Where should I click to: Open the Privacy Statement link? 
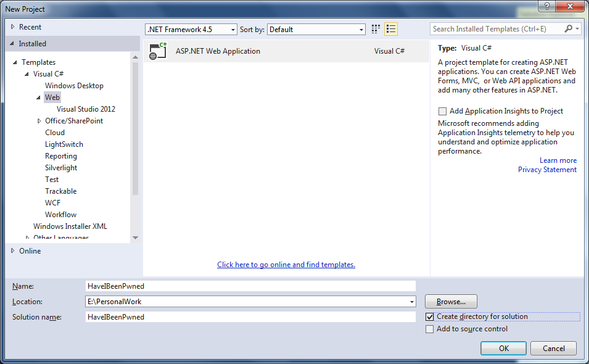[547, 170]
